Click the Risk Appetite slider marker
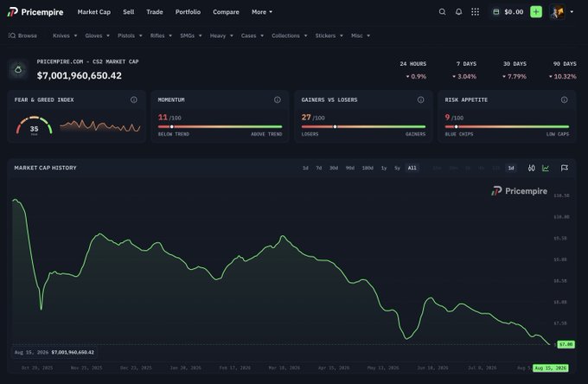Viewport: 588px width, 384px height. click(456, 127)
